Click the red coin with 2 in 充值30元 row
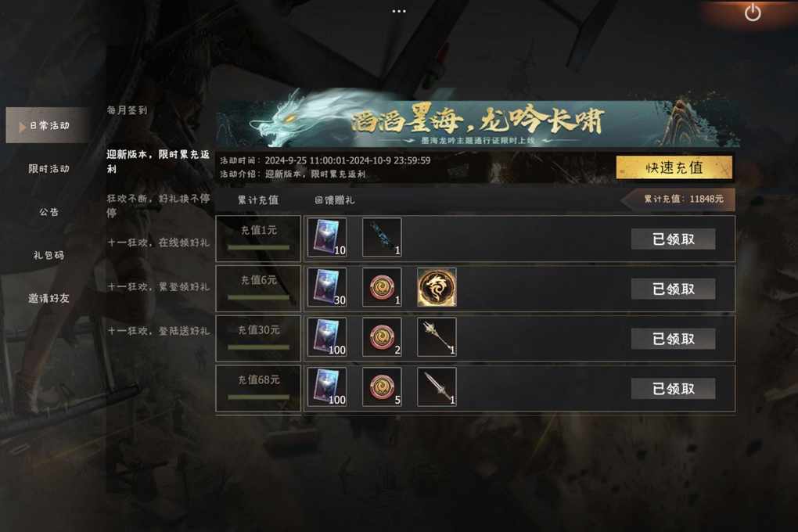The width and height of the screenshot is (798, 532). [x=382, y=337]
